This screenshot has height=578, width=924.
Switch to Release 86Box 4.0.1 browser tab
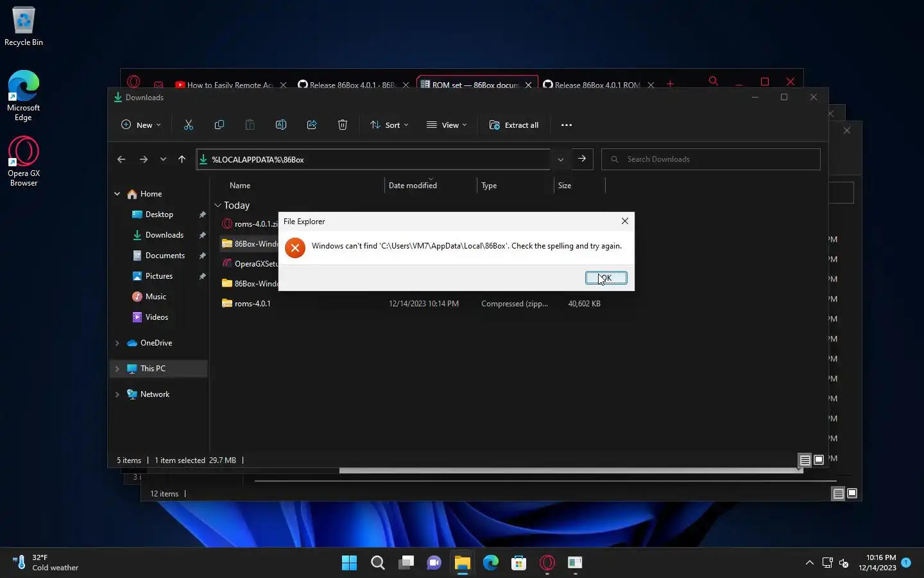pyautogui.click(x=352, y=84)
